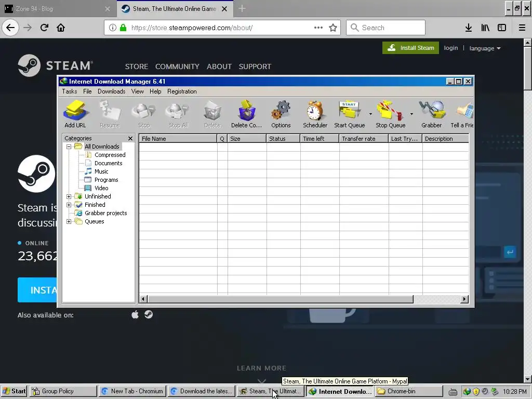The height and width of the screenshot is (399, 532).
Task: Click the Delete toolbar icon
Action: click(212, 114)
